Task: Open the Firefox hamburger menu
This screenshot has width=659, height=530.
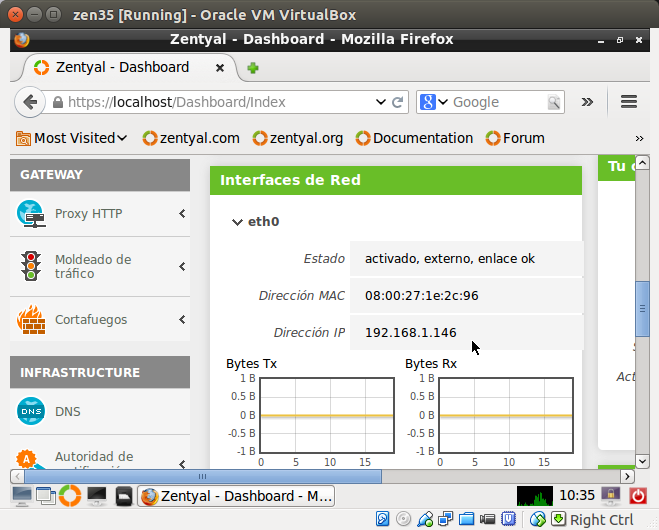Action: tap(629, 102)
